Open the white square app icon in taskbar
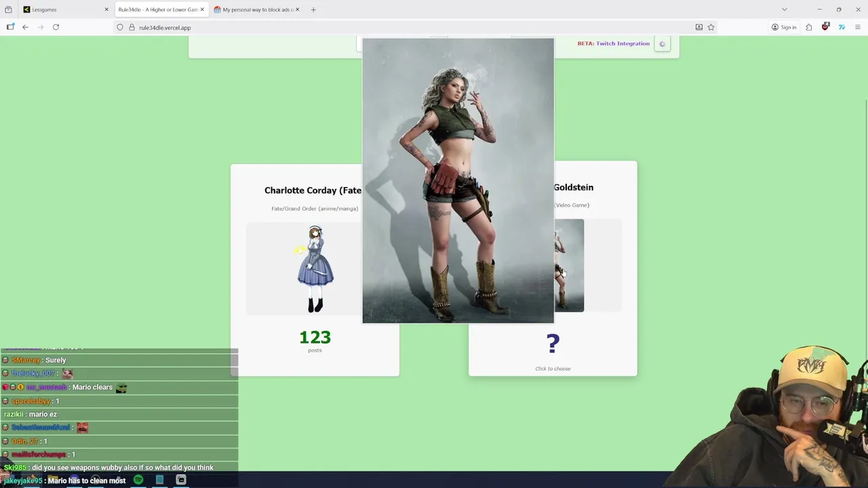Screen dimensions: 868x488 point(181,480)
